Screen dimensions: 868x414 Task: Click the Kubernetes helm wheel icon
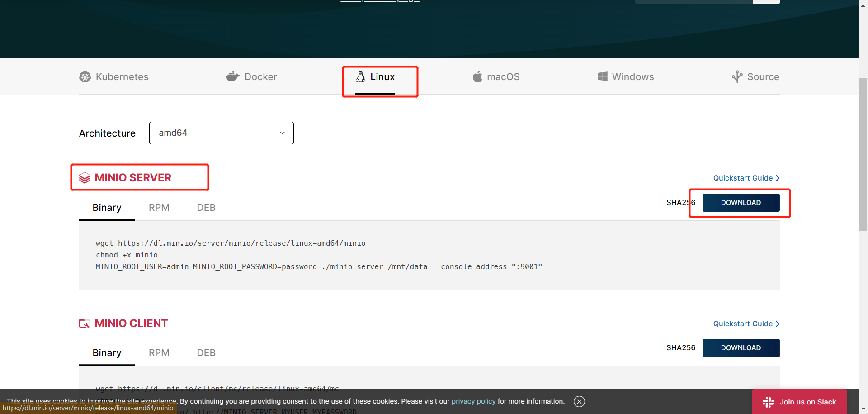pyautogui.click(x=85, y=77)
